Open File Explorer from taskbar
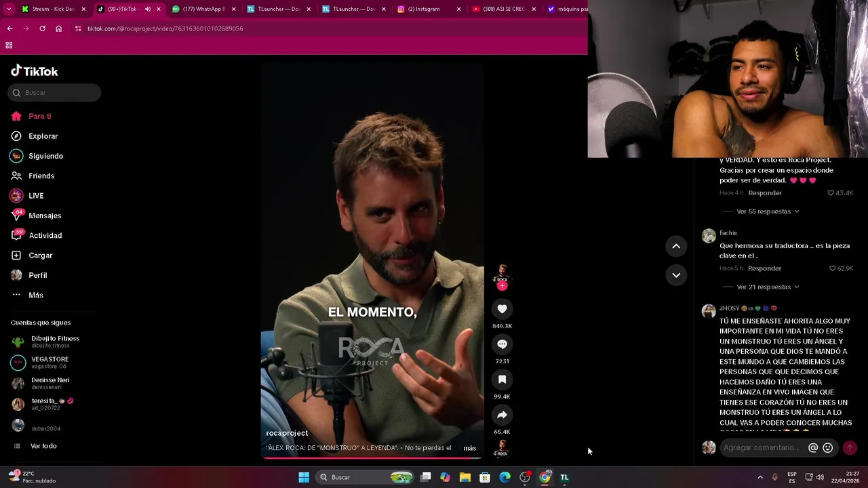868x488 pixels. point(465,477)
